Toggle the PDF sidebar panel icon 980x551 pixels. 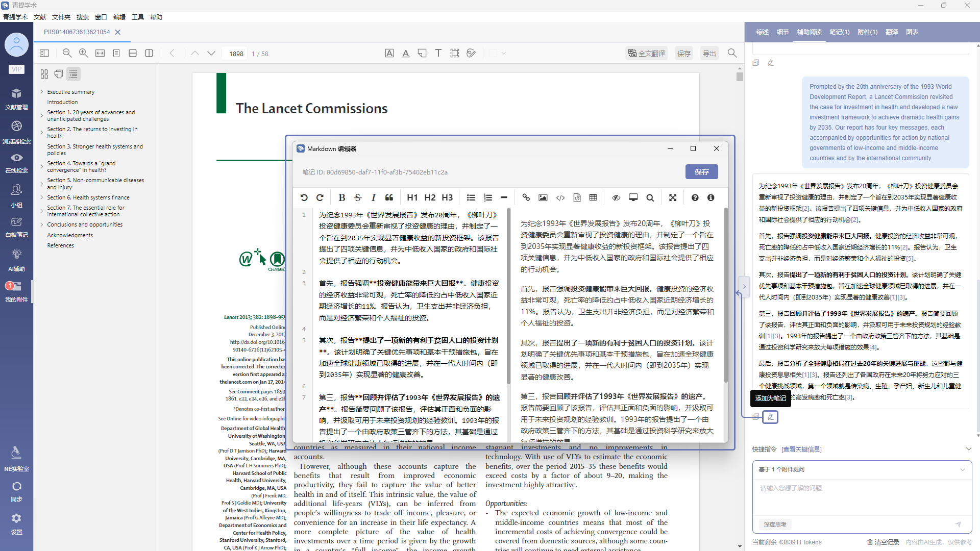[44, 53]
